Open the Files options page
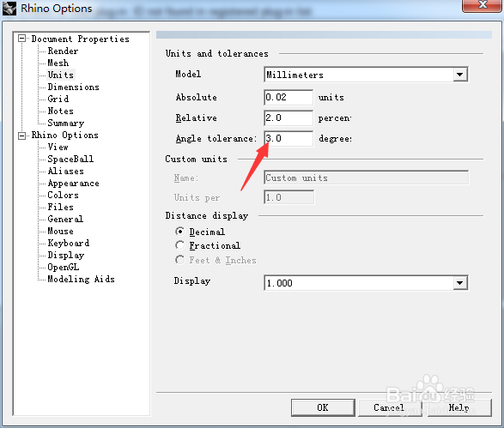This screenshot has width=504, height=428. (61, 207)
